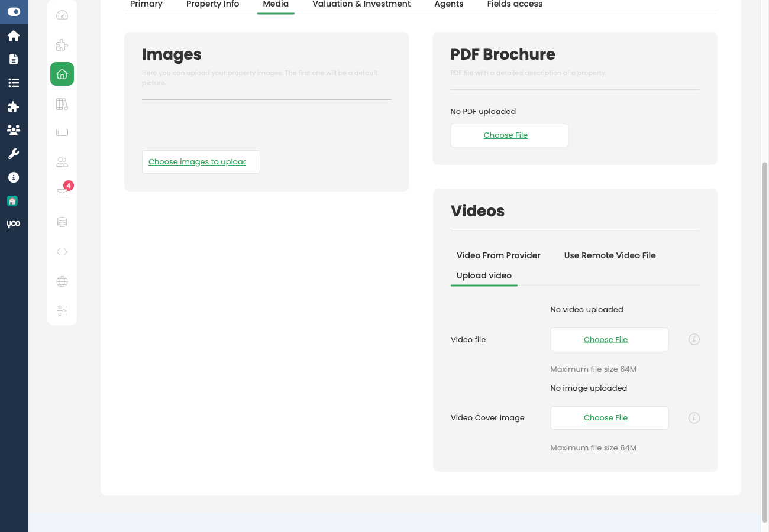
Task: Open the settings sliders icon at sidebar bottom
Action: click(62, 310)
